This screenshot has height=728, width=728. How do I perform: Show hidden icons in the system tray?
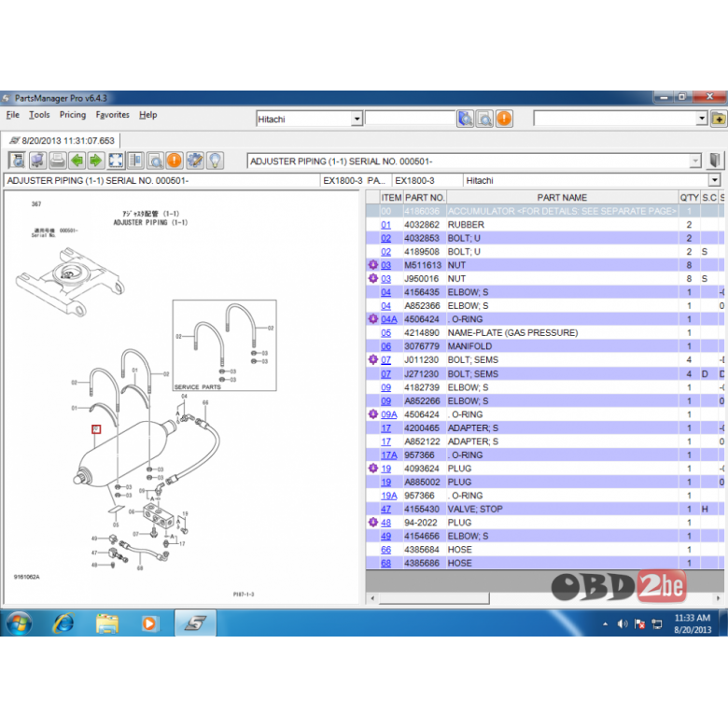click(605, 624)
